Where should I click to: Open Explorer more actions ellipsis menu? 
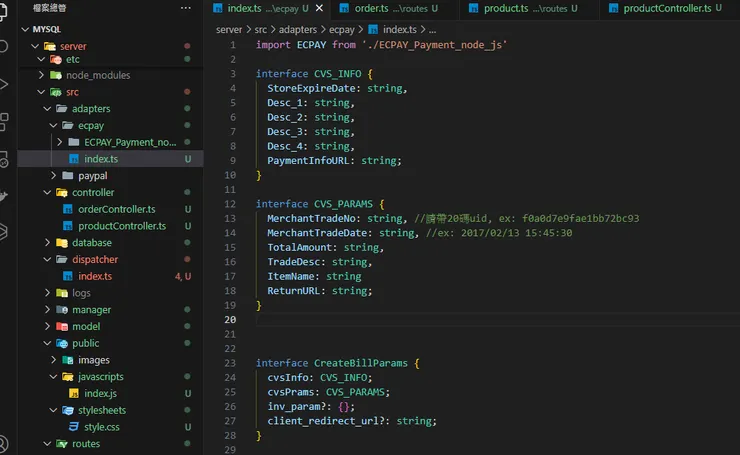pyautogui.click(x=185, y=8)
